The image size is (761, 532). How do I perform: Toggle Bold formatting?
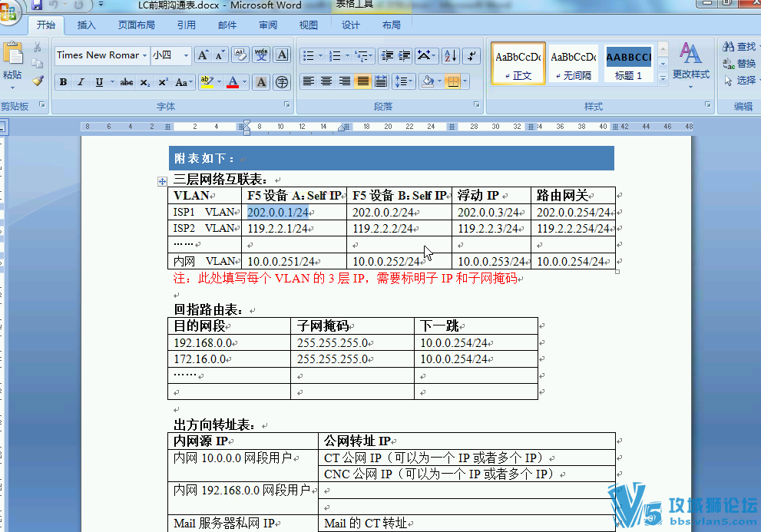point(64,82)
